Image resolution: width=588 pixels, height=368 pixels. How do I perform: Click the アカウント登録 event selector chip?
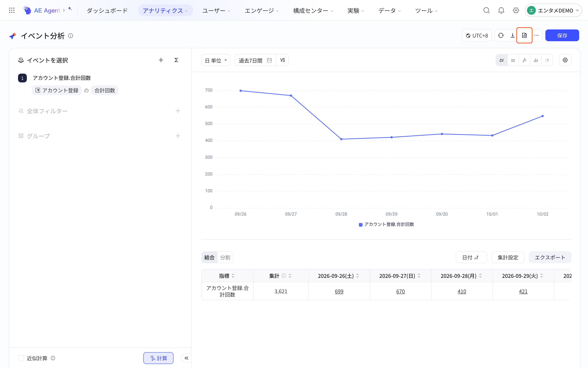pos(57,90)
